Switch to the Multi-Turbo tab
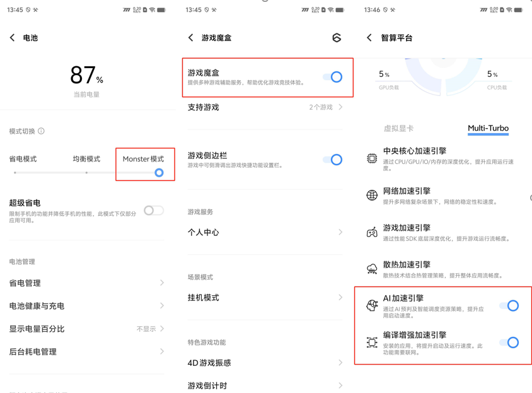 pos(489,129)
